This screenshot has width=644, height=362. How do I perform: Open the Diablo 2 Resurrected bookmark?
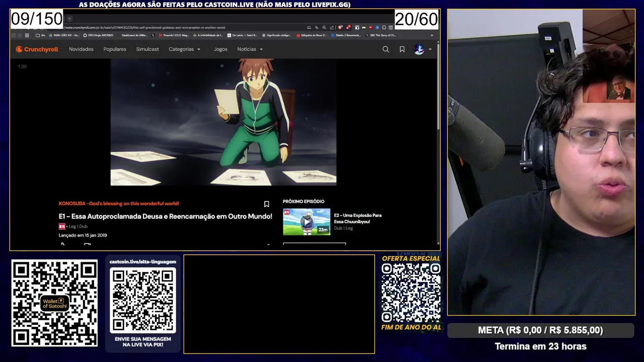click(x=346, y=35)
